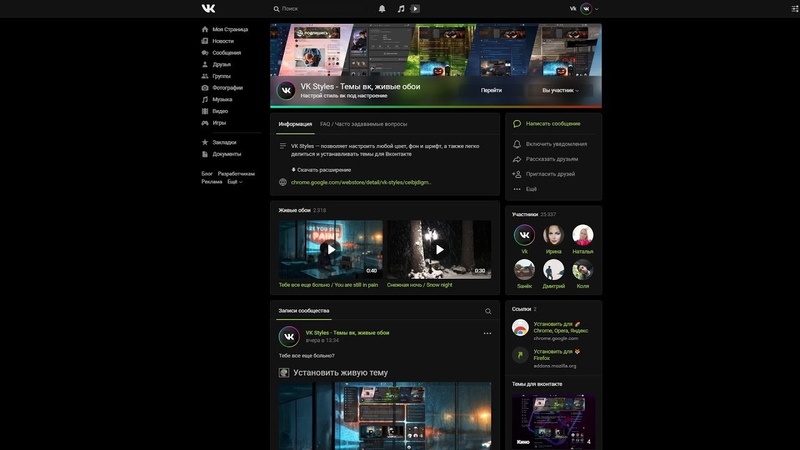Open Сообщения in the left sidebar
The width and height of the screenshot is (800, 450).
pyautogui.click(x=226, y=52)
